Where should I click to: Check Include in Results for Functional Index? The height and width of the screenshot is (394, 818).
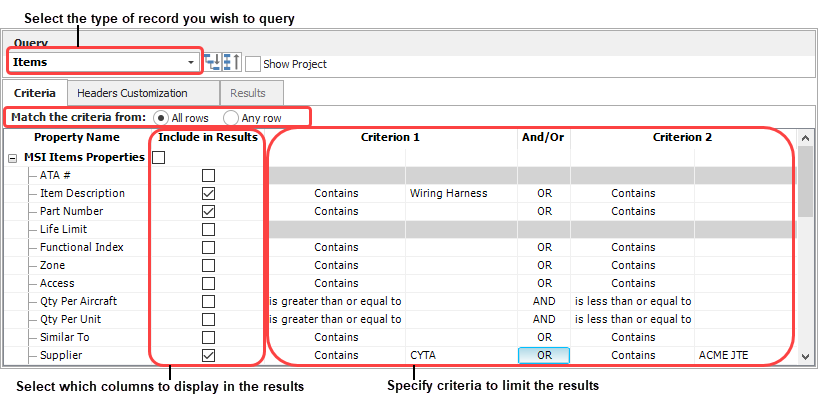coord(208,247)
